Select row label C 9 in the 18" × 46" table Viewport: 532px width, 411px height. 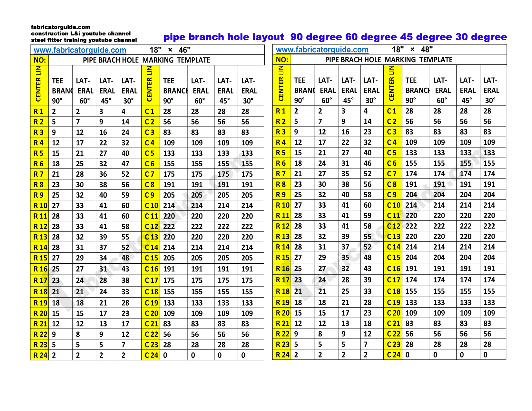[x=150, y=195]
